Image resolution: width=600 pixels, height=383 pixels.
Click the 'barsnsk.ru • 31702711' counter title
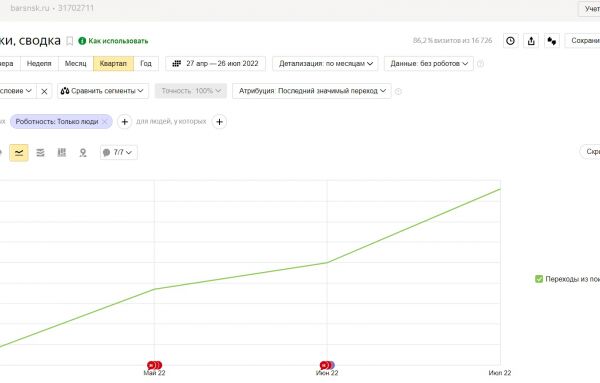pos(52,8)
